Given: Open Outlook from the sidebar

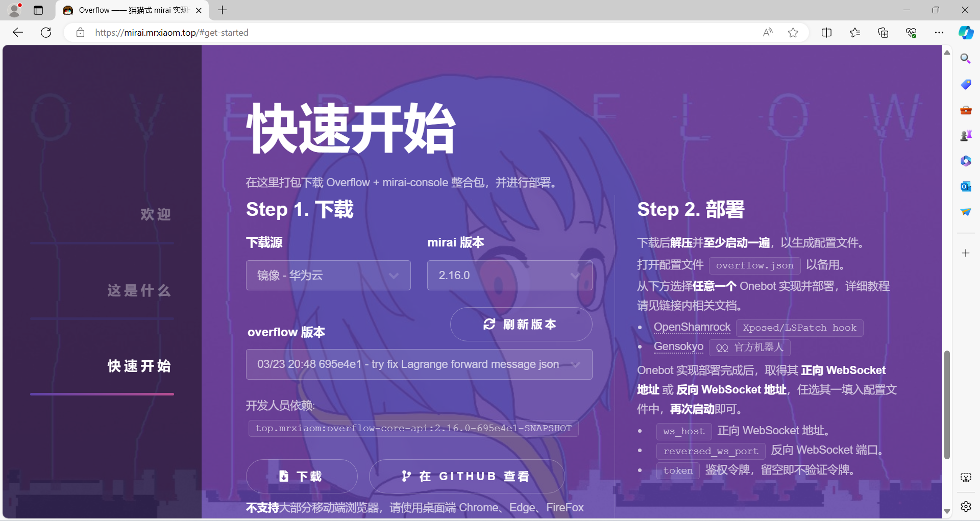Looking at the screenshot, I should (966, 186).
